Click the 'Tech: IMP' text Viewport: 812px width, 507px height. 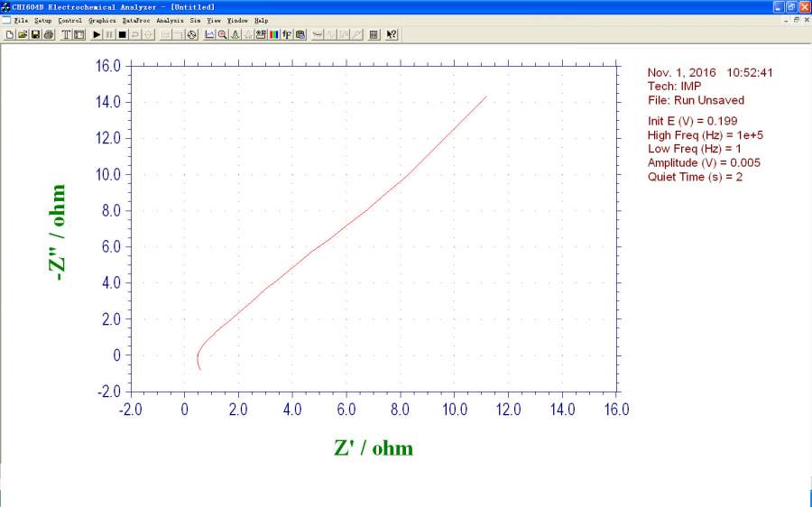pyautogui.click(x=674, y=87)
